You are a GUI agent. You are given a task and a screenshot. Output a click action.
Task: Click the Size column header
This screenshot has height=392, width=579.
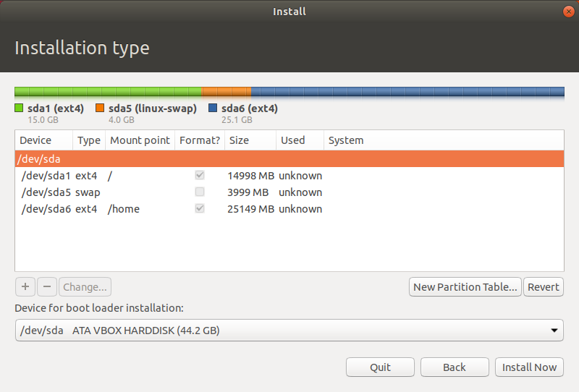250,140
